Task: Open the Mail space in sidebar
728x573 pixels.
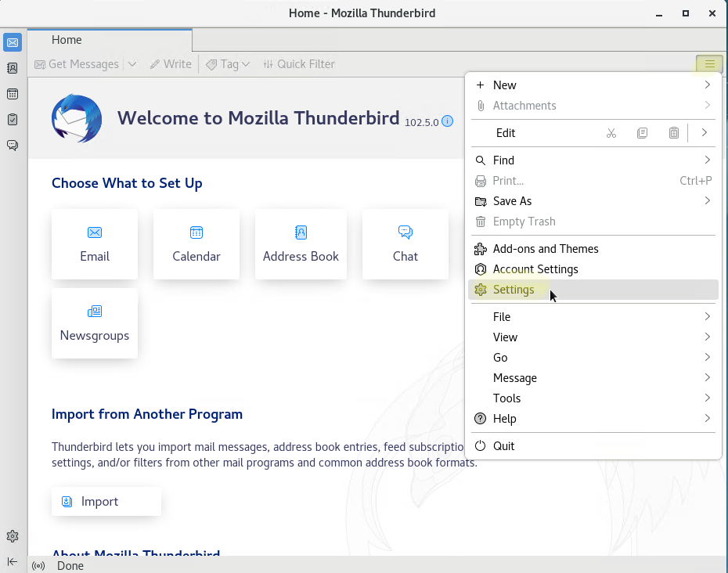Action: [x=13, y=43]
